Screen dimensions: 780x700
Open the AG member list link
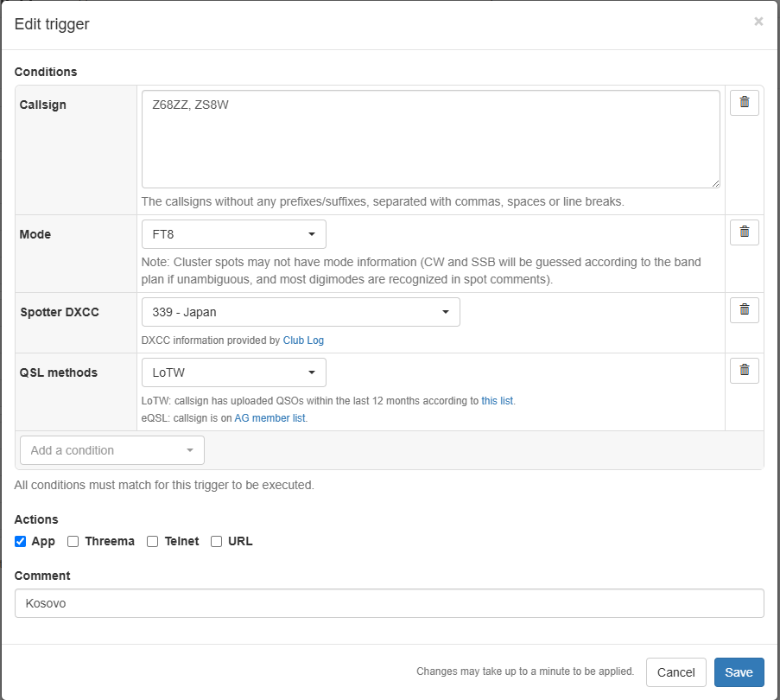270,418
